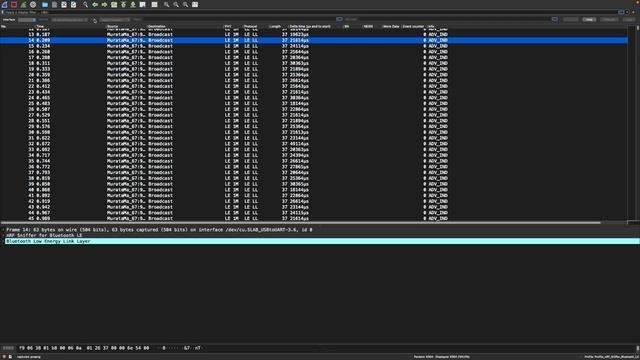This screenshot has height=360, width=640.
Task: Select packet number 15 row
Action: point(313,46)
